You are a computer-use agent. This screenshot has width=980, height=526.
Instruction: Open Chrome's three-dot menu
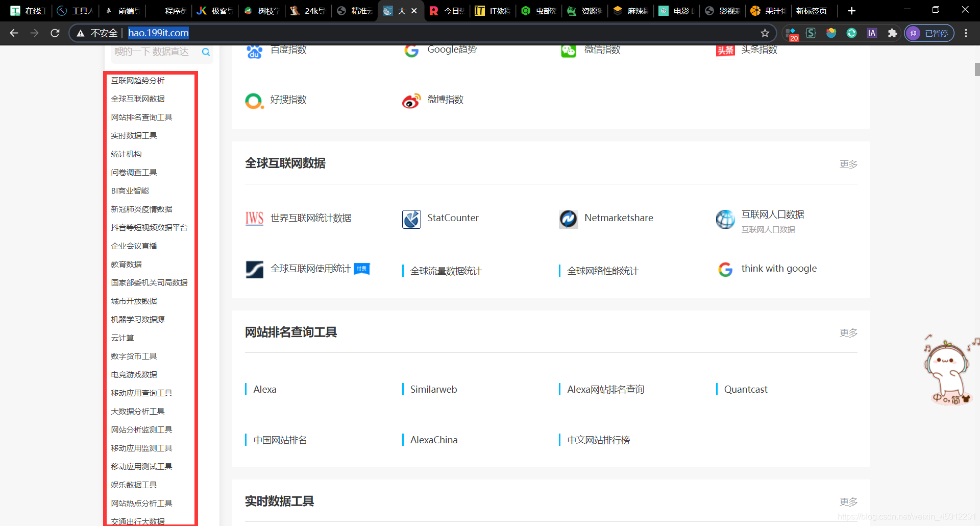966,33
